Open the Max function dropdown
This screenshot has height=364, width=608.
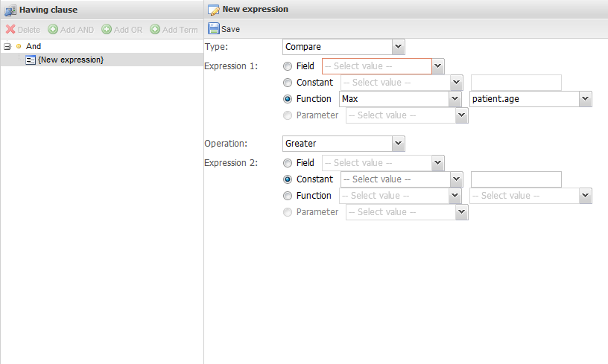[400, 99]
